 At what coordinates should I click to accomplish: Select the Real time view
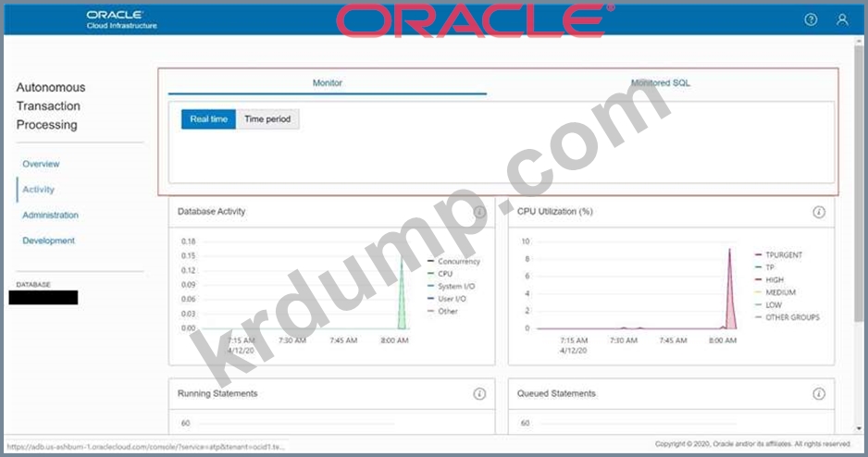click(x=209, y=119)
